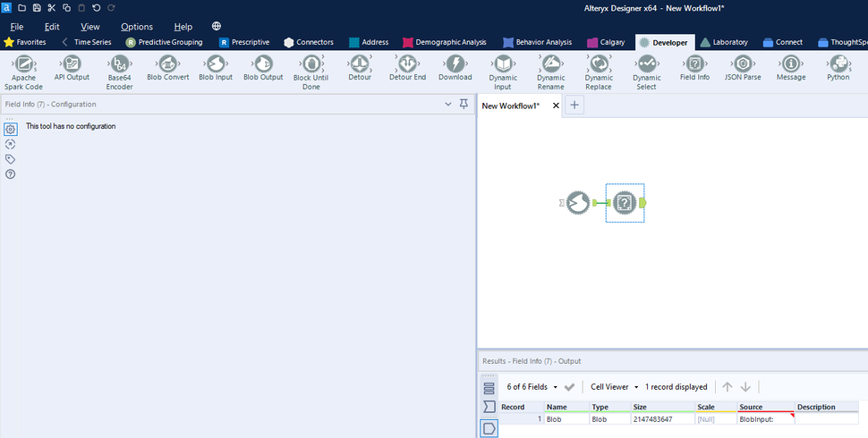Image resolution: width=868 pixels, height=438 pixels.
Task: Select the Blob Convert tool
Action: click(x=167, y=69)
